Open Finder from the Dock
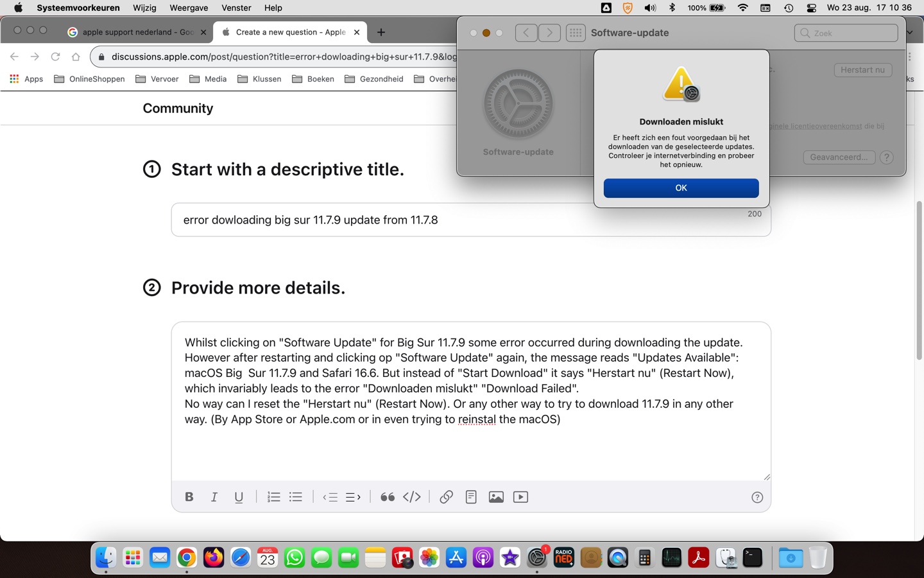This screenshot has width=924, height=578. [106, 557]
